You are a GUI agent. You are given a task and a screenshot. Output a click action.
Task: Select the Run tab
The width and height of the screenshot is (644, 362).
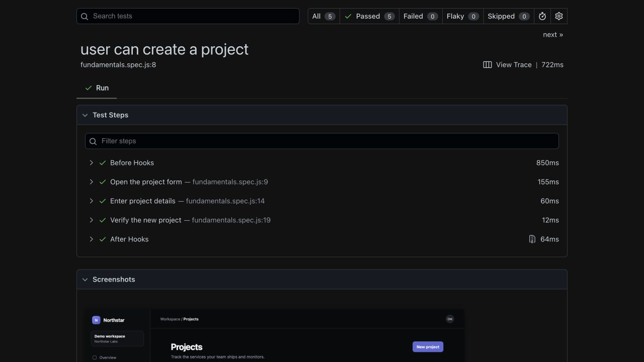click(x=97, y=88)
